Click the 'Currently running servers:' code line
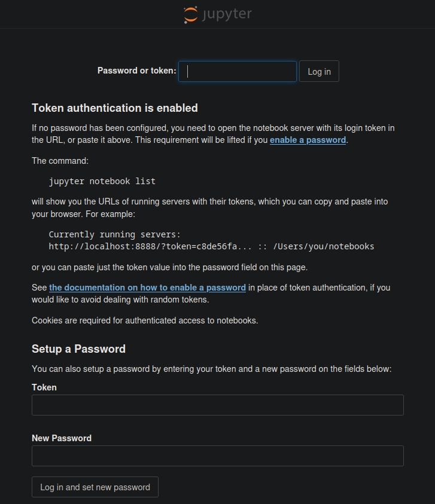 [x=114, y=234]
